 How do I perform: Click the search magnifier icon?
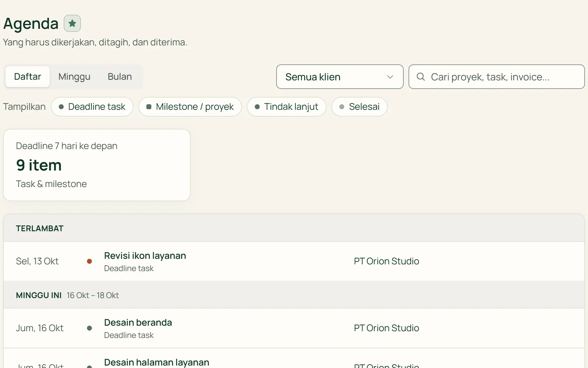[421, 77]
